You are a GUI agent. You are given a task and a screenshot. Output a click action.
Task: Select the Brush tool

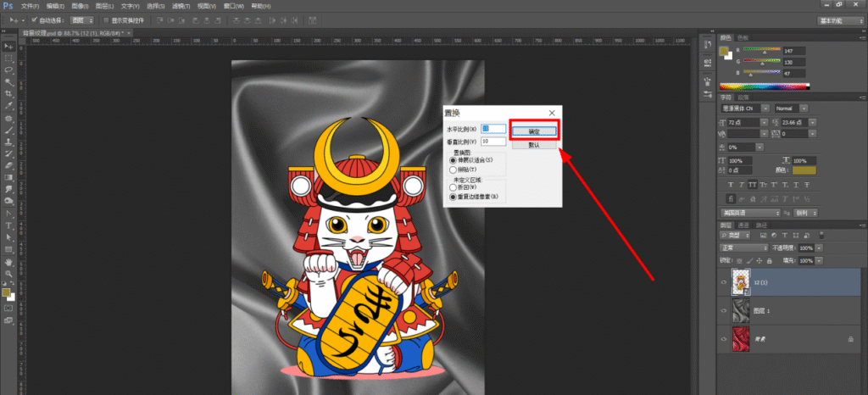8,131
